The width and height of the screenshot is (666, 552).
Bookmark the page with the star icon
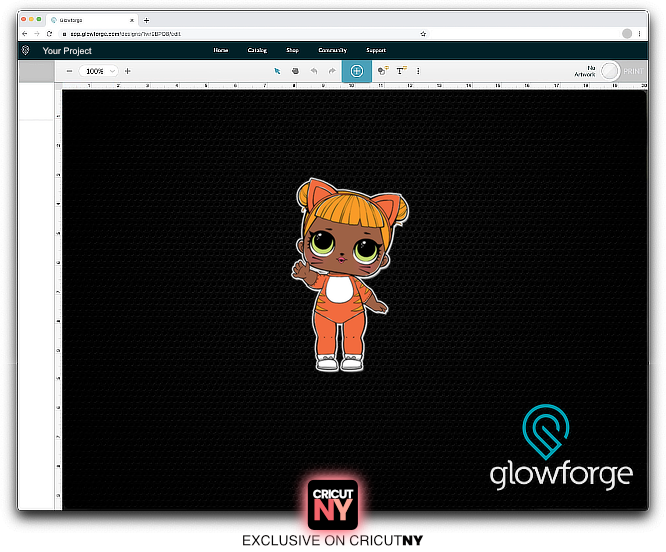coord(423,34)
